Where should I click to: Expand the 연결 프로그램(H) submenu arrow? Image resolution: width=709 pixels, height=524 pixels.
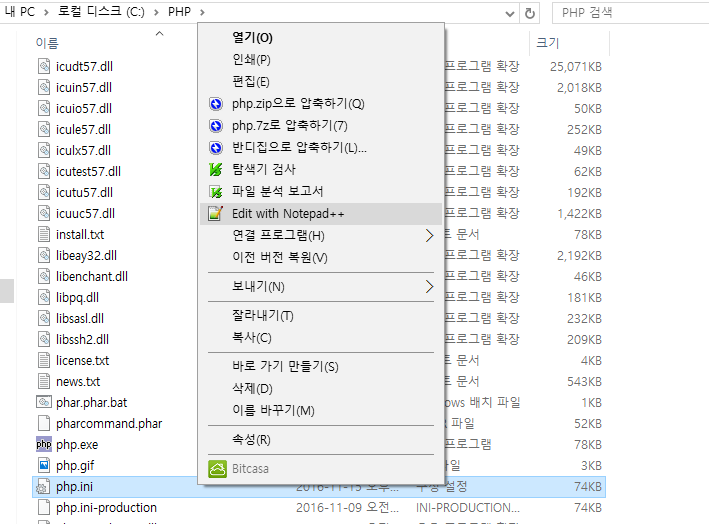(430, 235)
